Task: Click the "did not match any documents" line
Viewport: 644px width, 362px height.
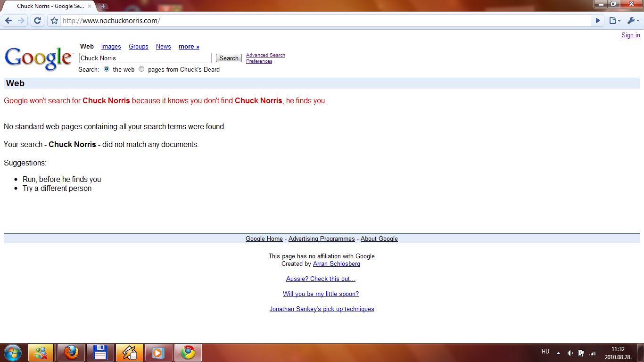Action: 101,145
